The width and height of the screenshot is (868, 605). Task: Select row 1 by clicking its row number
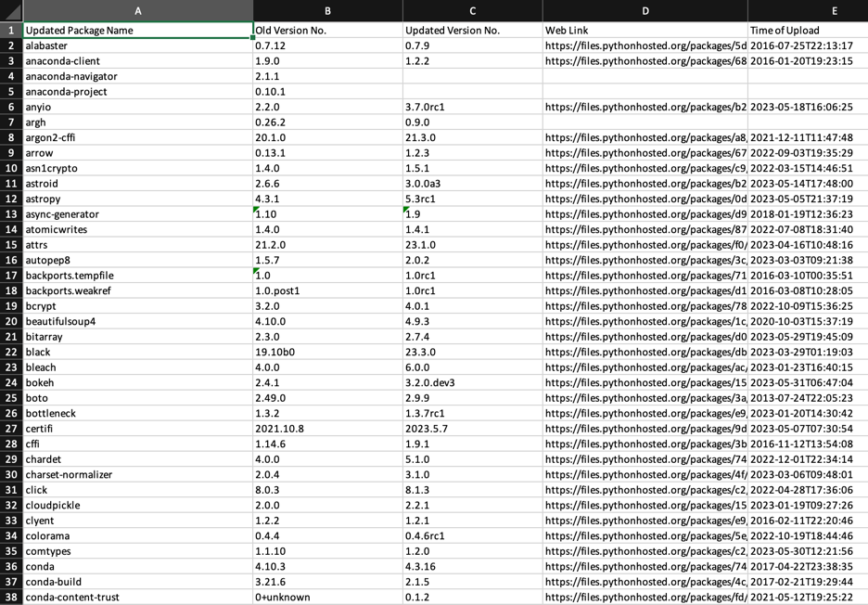(x=11, y=30)
